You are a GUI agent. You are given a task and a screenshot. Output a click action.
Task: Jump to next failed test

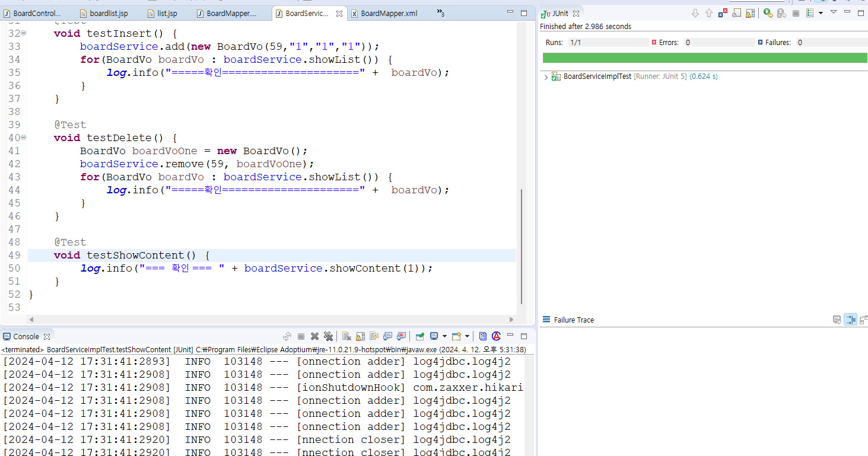click(x=695, y=12)
